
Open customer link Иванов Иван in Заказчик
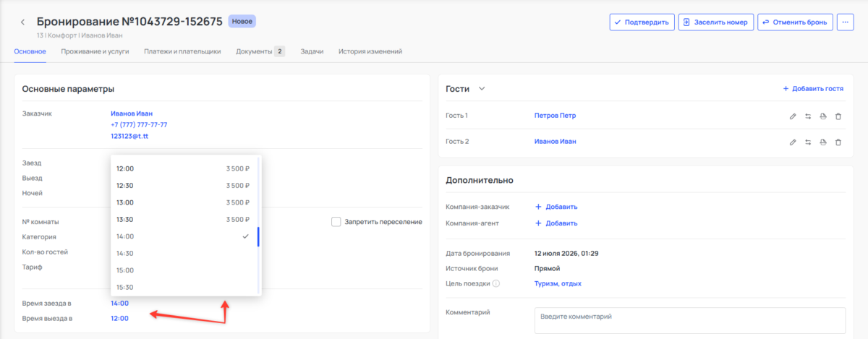132,113
